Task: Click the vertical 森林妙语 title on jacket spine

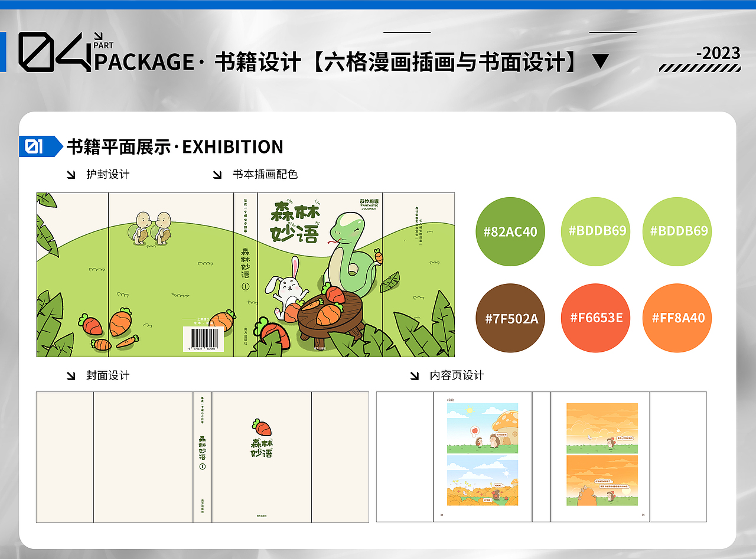Action: click(x=246, y=263)
